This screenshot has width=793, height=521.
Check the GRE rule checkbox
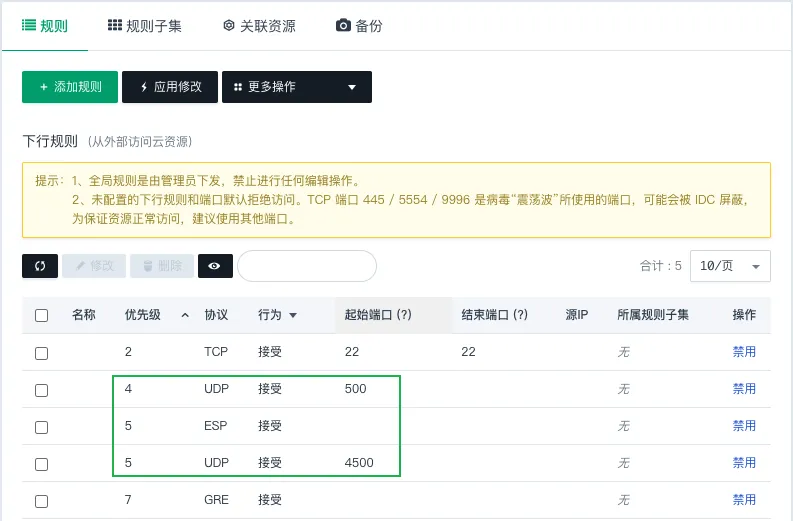point(42,501)
